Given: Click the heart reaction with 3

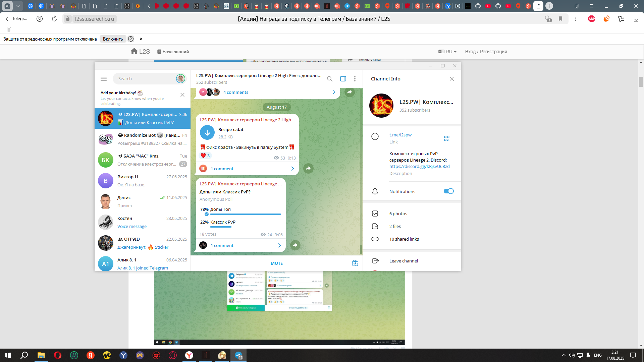Looking at the screenshot, I should 205,156.
